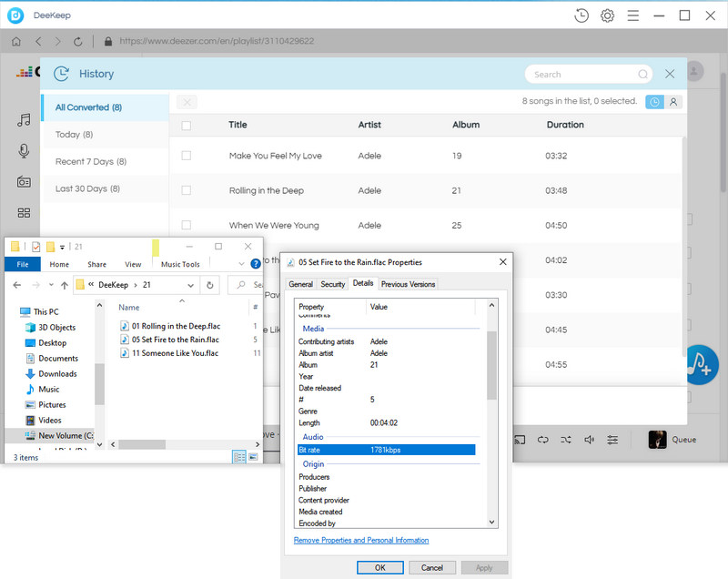The width and height of the screenshot is (728, 579).
Task: Open the Home ribbon tab in Explorer
Action: pyautogui.click(x=59, y=264)
